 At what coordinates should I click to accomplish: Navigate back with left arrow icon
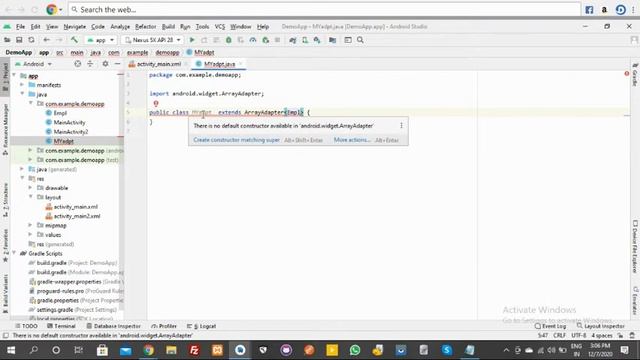click(x=47, y=40)
